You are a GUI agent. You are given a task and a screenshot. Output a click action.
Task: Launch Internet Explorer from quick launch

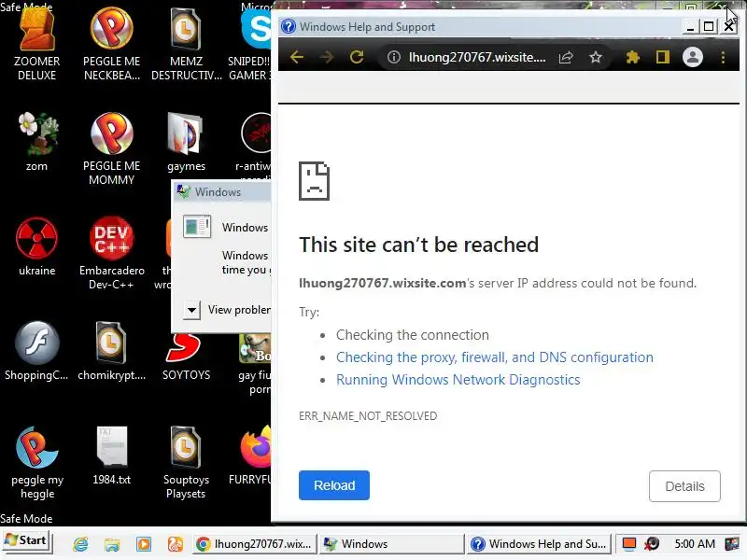(80, 544)
